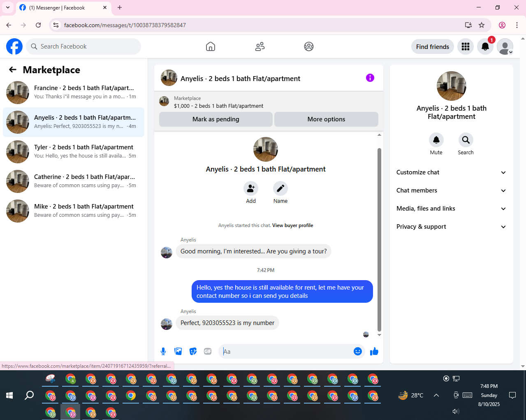
Task: Open Chrome profile icon in toolbar
Action: tap(502, 25)
